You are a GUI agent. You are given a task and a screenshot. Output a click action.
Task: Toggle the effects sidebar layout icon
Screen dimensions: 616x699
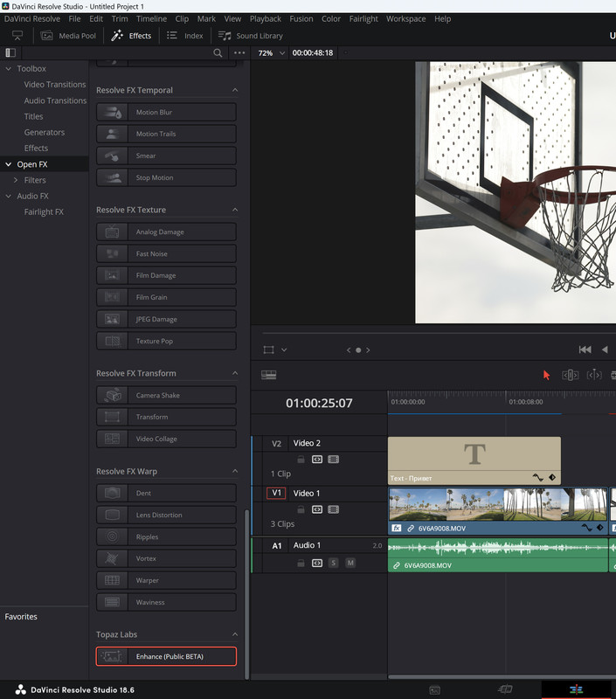[10, 53]
